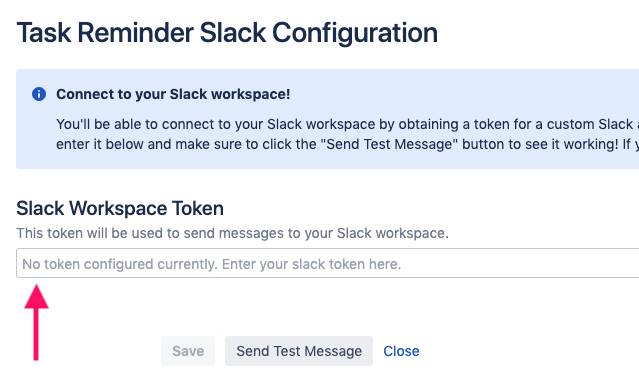Click the 'This token will be used' description

[x=232, y=233]
